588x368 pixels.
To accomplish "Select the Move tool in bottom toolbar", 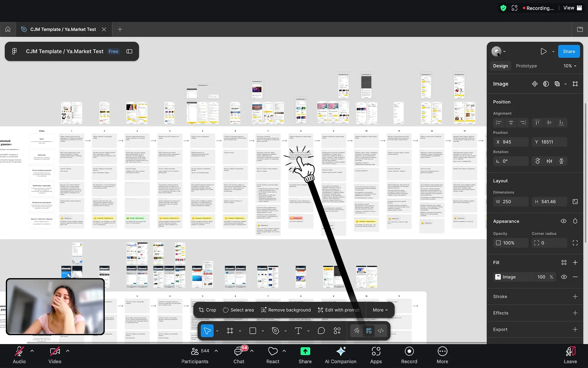I will [207, 331].
